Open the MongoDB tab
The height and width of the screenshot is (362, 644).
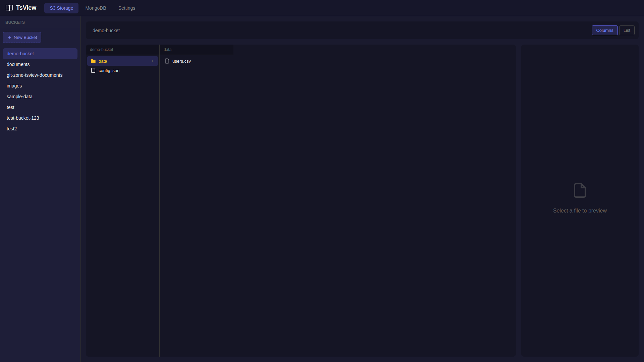tap(96, 8)
